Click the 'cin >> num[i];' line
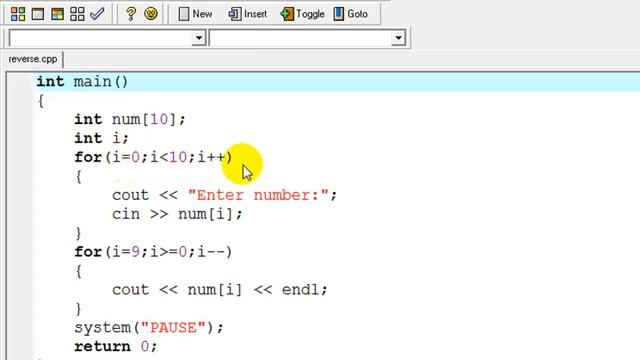This screenshot has width=640, height=360. point(177,214)
